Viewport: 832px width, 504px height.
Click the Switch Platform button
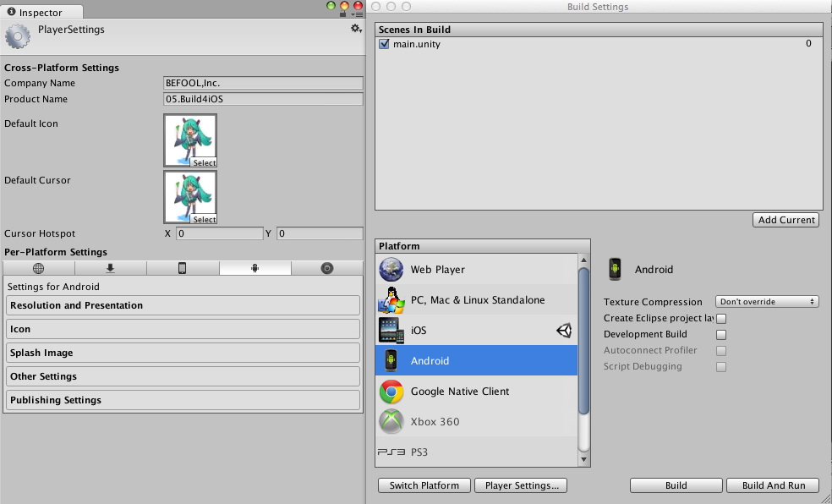[424, 485]
